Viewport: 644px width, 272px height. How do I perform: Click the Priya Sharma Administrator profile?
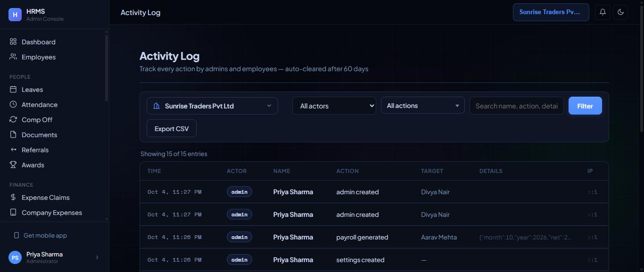coord(54,257)
